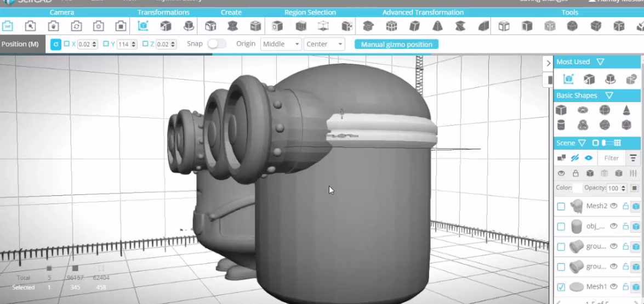
Task: Add a torus from Basic Shapes
Action: pyautogui.click(x=583, y=110)
